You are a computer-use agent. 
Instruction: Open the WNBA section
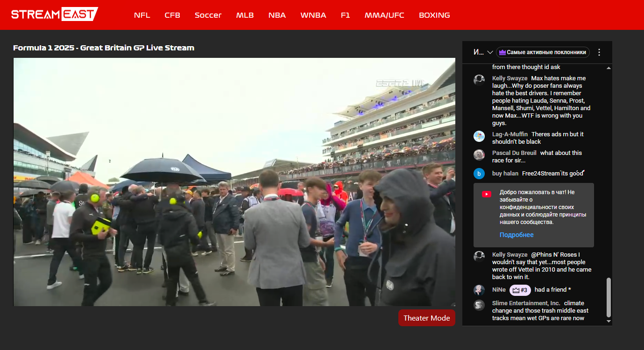[313, 15]
